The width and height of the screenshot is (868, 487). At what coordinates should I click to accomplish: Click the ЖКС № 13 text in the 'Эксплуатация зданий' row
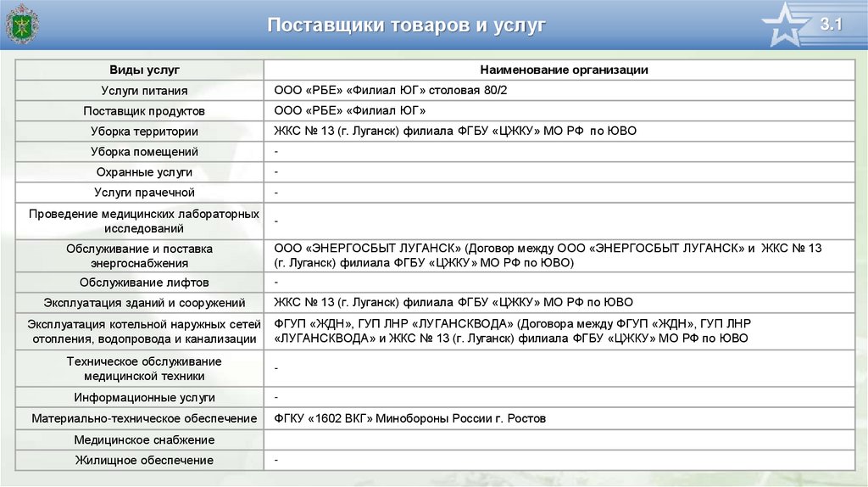pos(453,303)
